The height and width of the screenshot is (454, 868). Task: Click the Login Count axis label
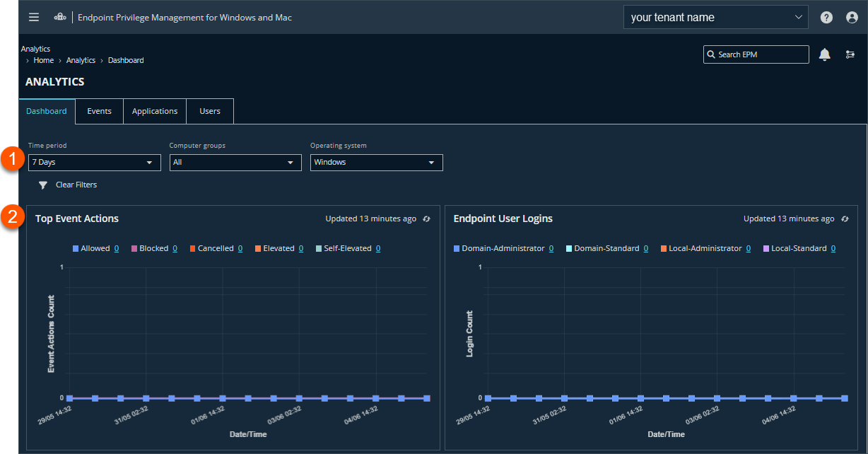point(470,334)
